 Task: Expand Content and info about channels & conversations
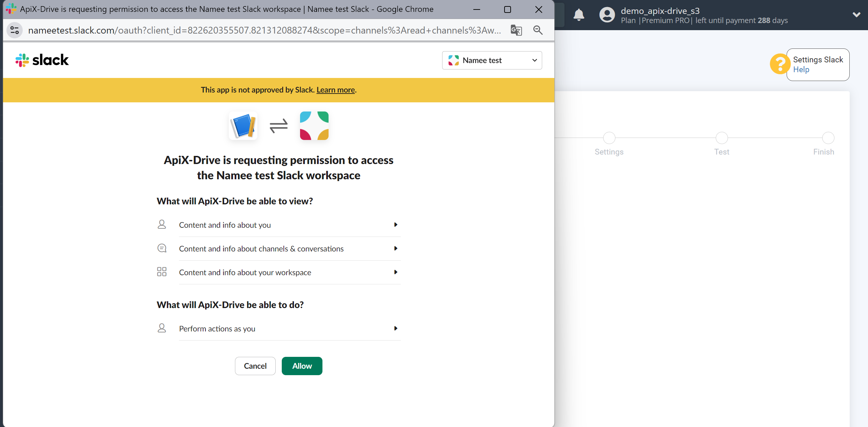(x=290, y=249)
